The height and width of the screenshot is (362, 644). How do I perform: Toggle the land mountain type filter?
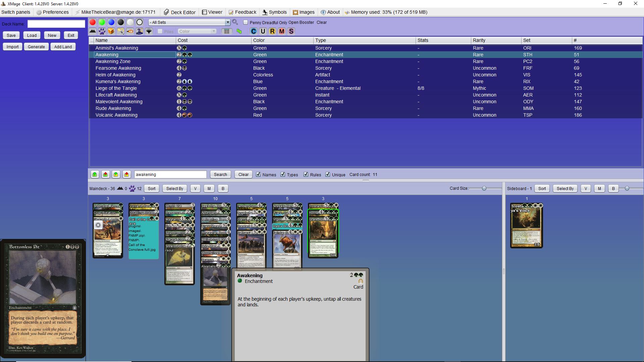pyautogui.click(x=93, y=31)
